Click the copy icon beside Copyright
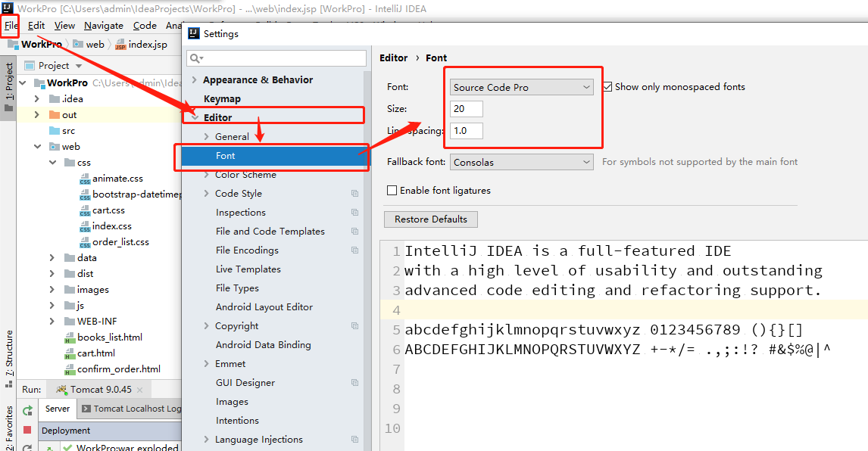868x451 pixels. (354, 326)
